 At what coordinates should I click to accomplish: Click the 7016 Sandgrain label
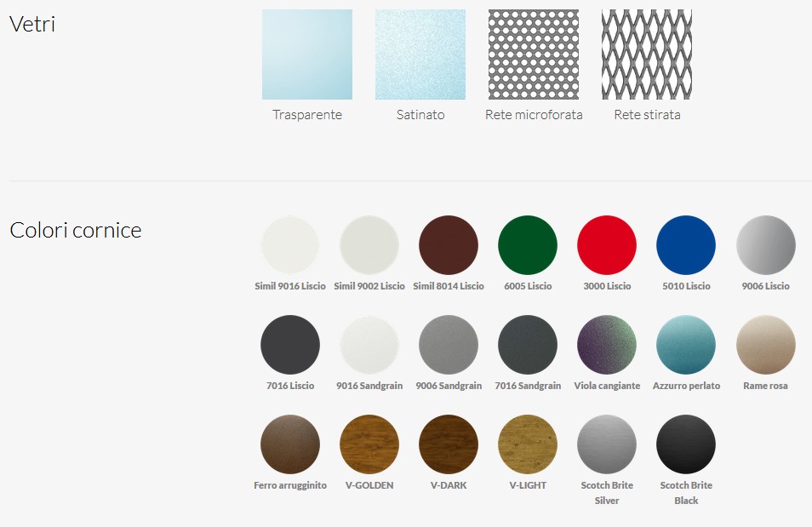point(528,386)
